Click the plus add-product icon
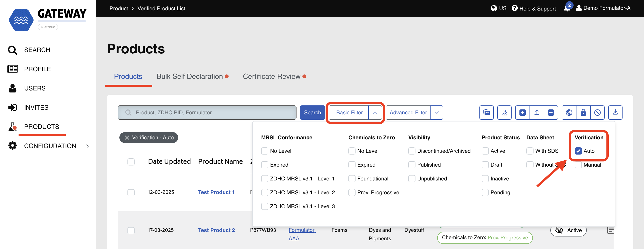644x249 pixels. tap(522, 113)
